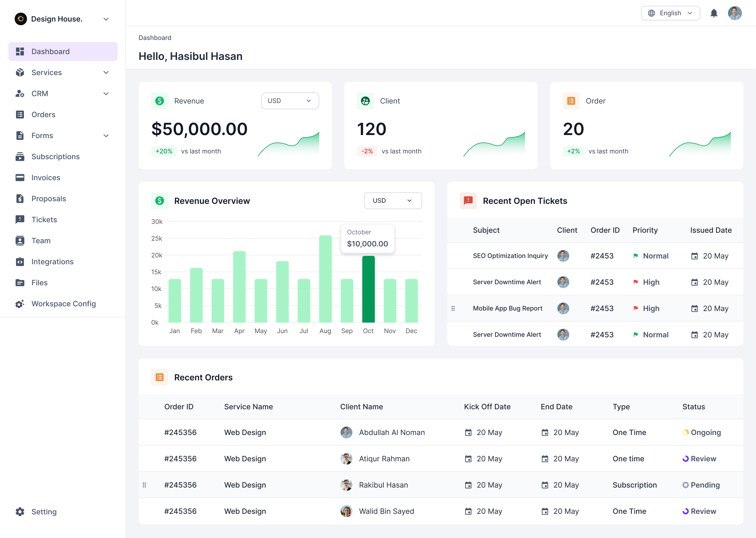This screenshot has width=756, height=538.
Task: Click the user profile avatar in header
Action: click(x=734, y=13)
